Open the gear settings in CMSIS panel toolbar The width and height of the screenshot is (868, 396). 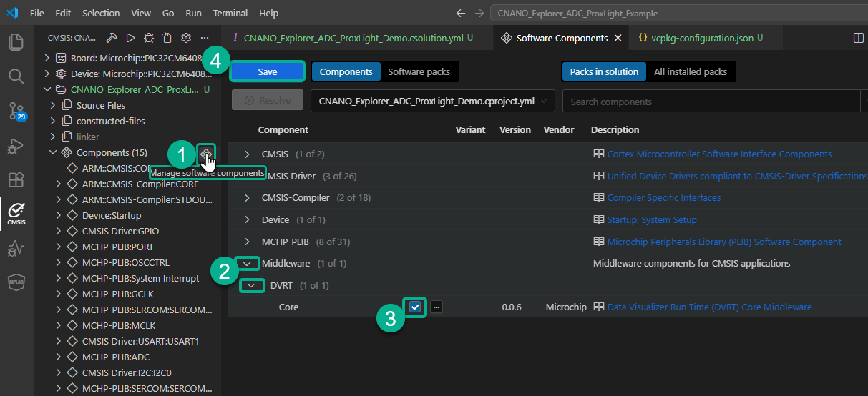point(186,38)
